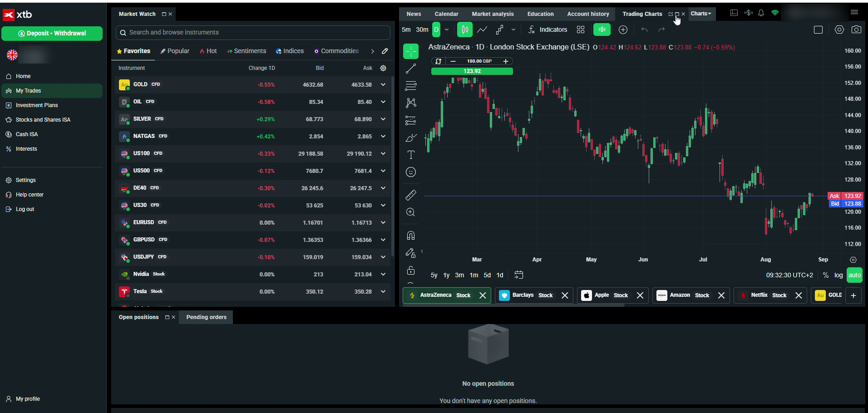This screenshot has width=868, height=413.
Task: Open the Calendar tab
Action: (446, 14)
